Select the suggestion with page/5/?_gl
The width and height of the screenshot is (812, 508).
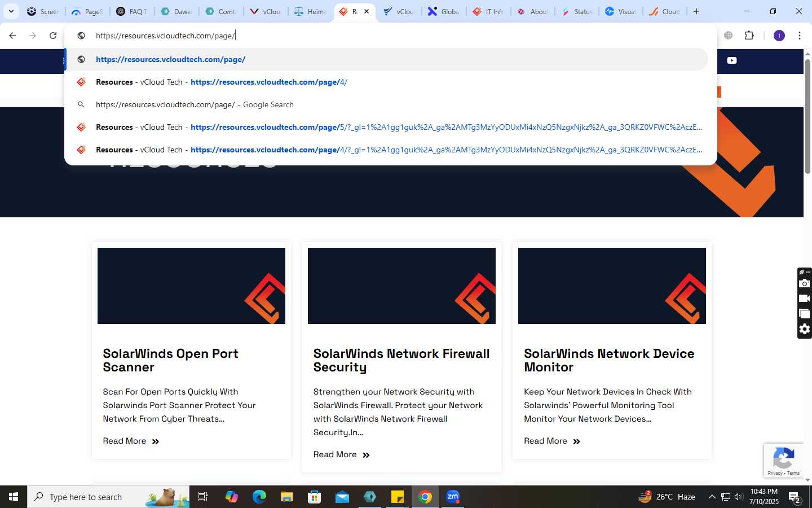click(387, 127)
